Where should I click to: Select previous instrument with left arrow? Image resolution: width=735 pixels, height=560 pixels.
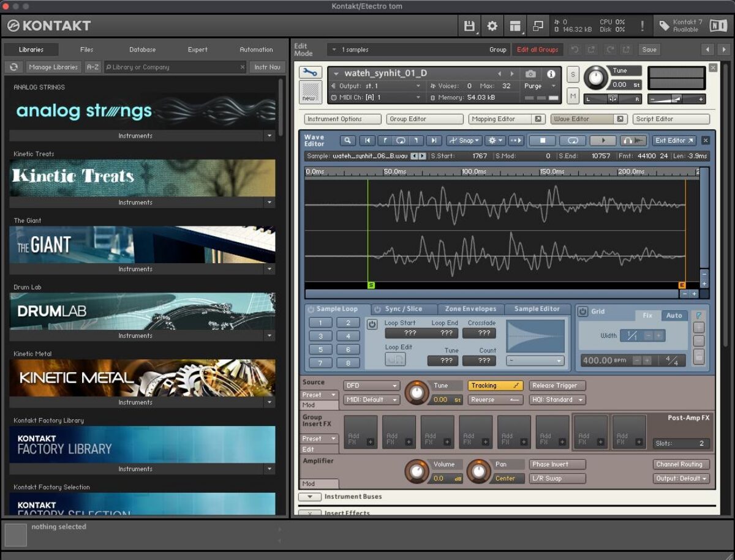[499, 73]
